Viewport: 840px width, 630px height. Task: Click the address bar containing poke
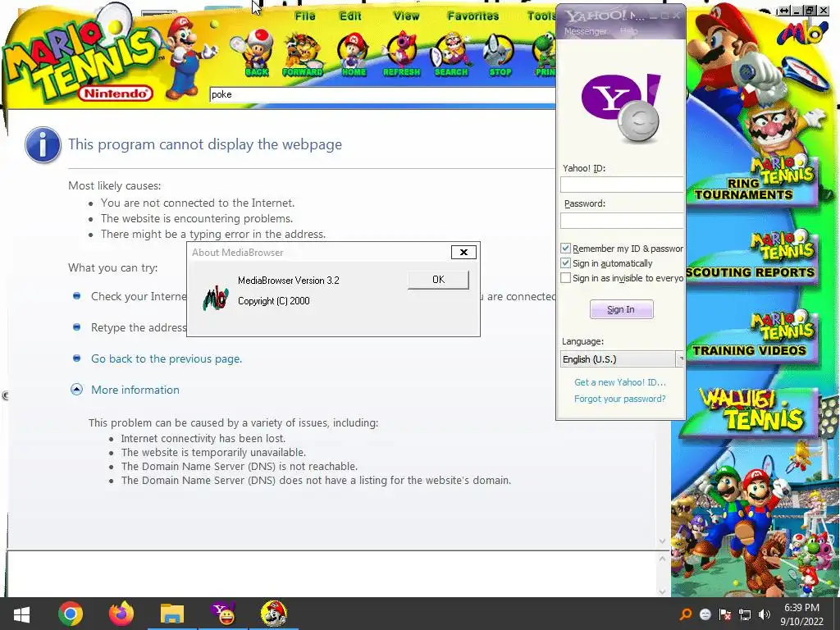(x=382, y=95)
